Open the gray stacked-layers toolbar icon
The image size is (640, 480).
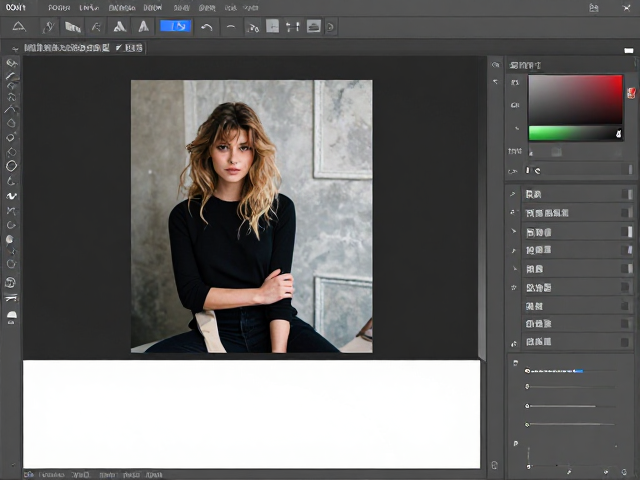point(313,27)
